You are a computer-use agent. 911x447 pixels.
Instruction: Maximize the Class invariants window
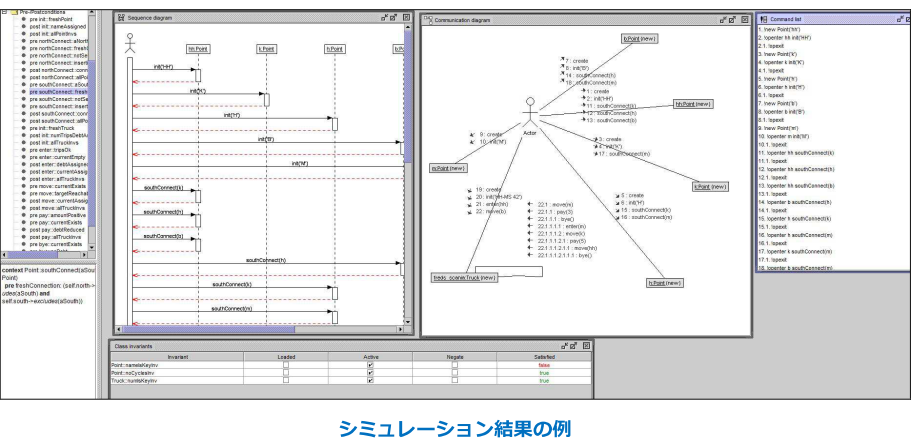[573, 345]
